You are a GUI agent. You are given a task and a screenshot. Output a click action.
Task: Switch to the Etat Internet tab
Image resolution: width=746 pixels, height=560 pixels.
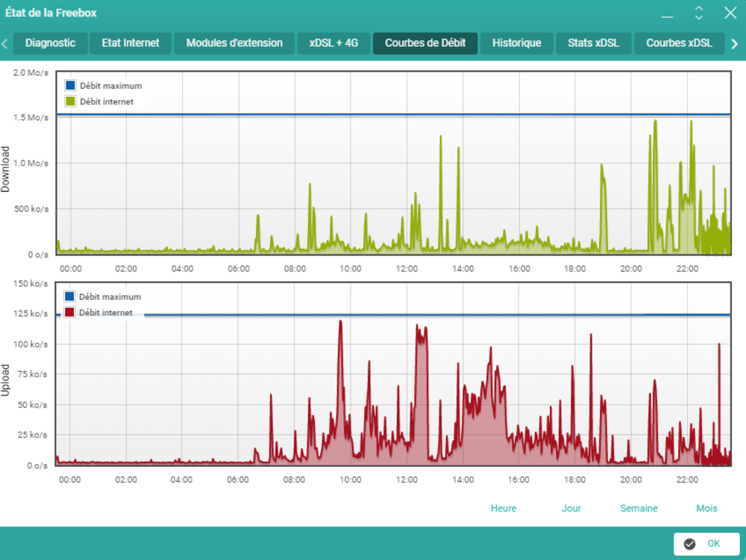click(x=131, y=43)
